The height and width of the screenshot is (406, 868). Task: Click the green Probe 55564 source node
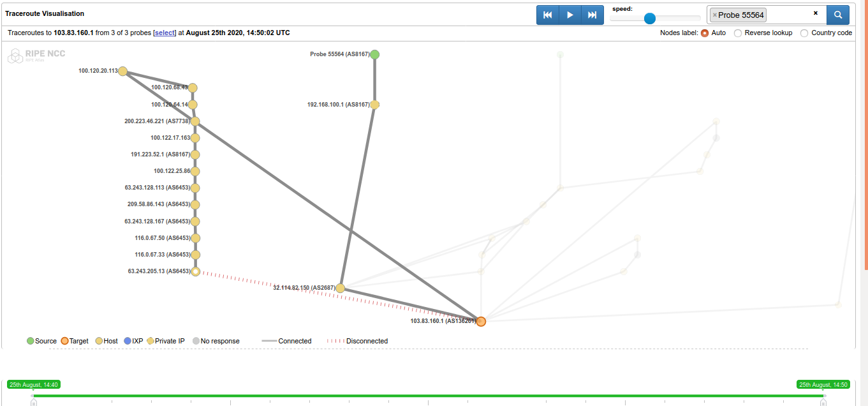tap(375, 55)
